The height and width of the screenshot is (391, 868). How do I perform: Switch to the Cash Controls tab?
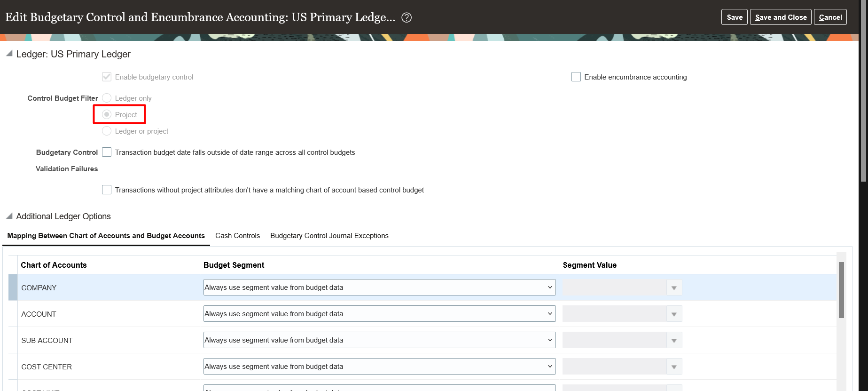(x=237, y=236)
